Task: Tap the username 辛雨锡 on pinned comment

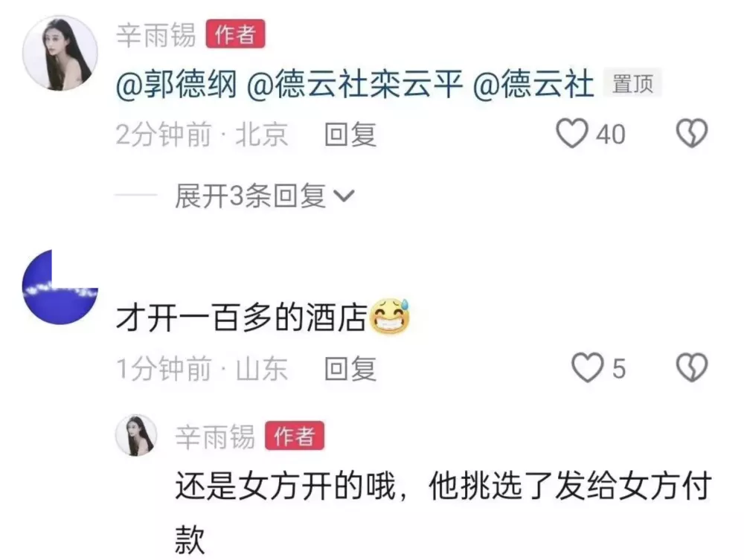Action: point(156,35)
